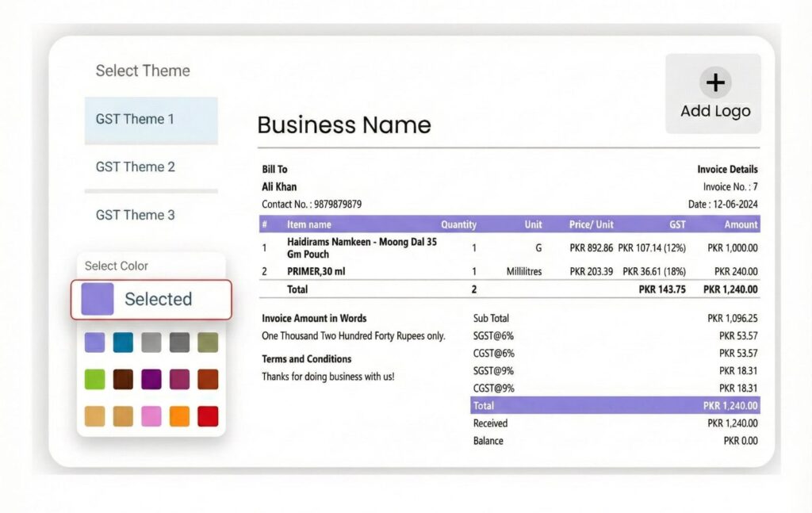Click the Business Name heading
This screenshot has height=513, width=812.
tap(344, 125)
